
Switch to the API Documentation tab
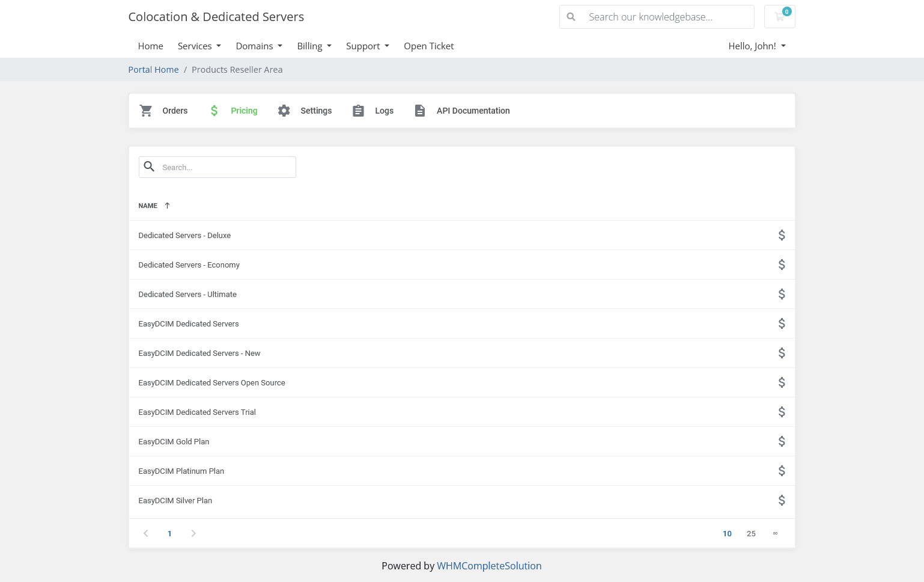tap(462, 111)
